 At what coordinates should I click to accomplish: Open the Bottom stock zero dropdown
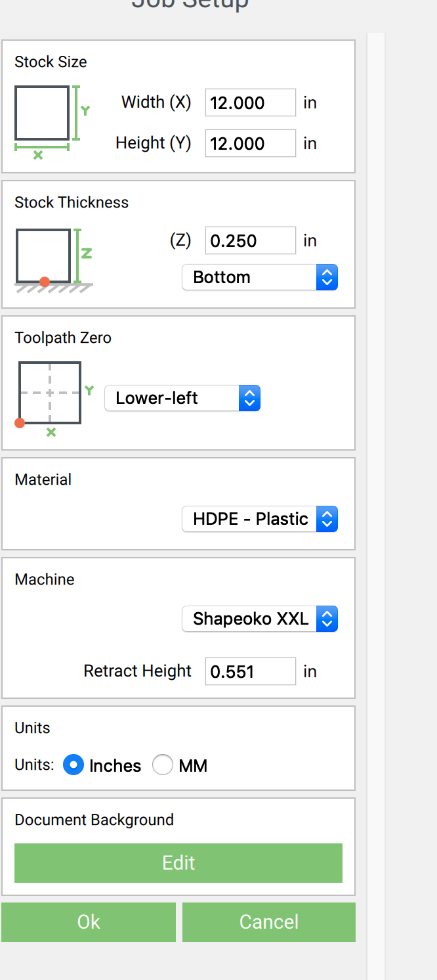tap(259, 277)
